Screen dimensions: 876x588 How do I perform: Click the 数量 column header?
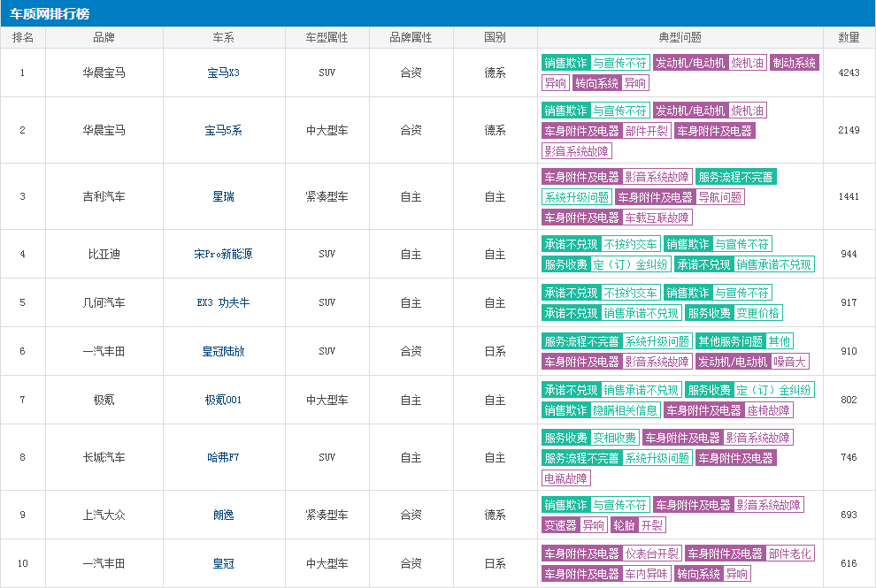click(x=849, y=37)
